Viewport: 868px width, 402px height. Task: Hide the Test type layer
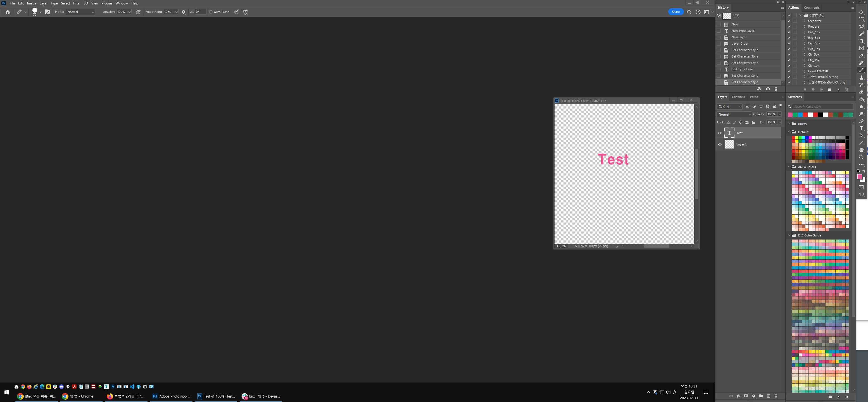point(720,133)
